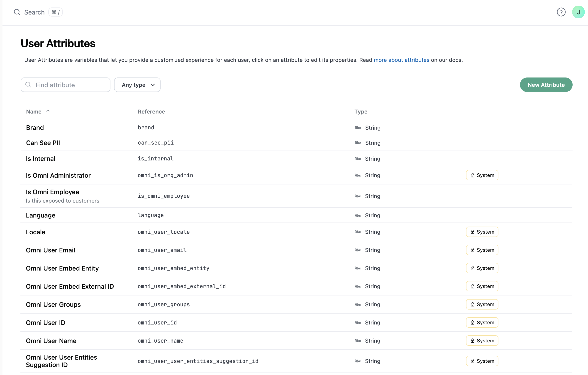This screenshot has height=375, width=588.
Task: Click the omni_user_name reference text
Action: click(160, 341)
